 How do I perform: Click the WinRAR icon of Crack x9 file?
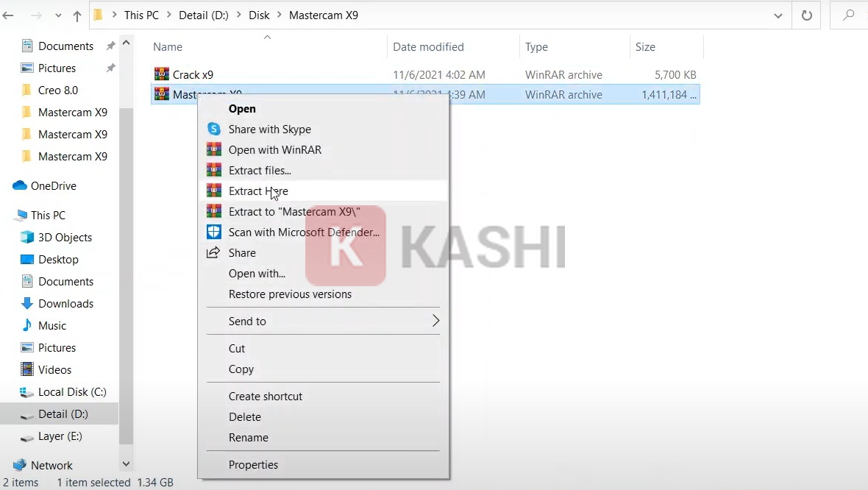(161, 74)
